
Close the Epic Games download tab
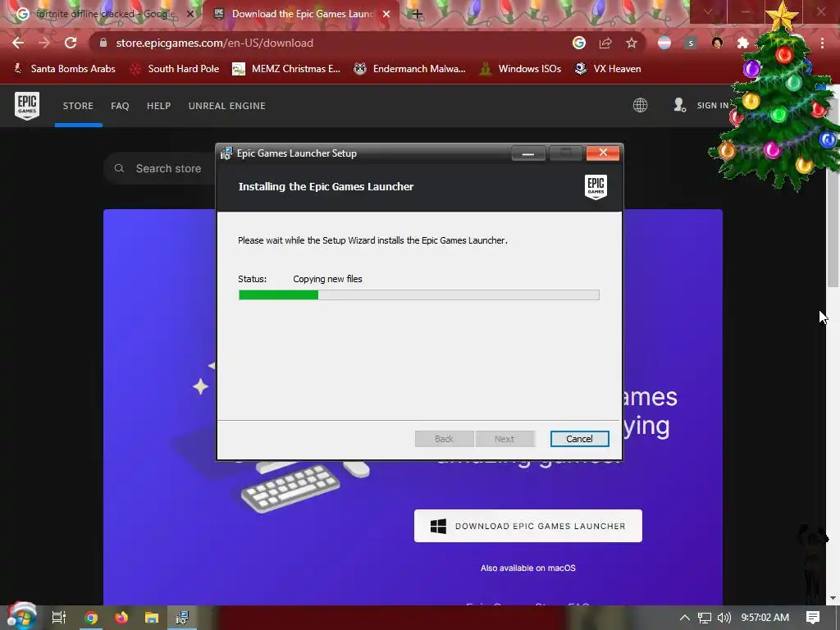(x=386, y=15)
